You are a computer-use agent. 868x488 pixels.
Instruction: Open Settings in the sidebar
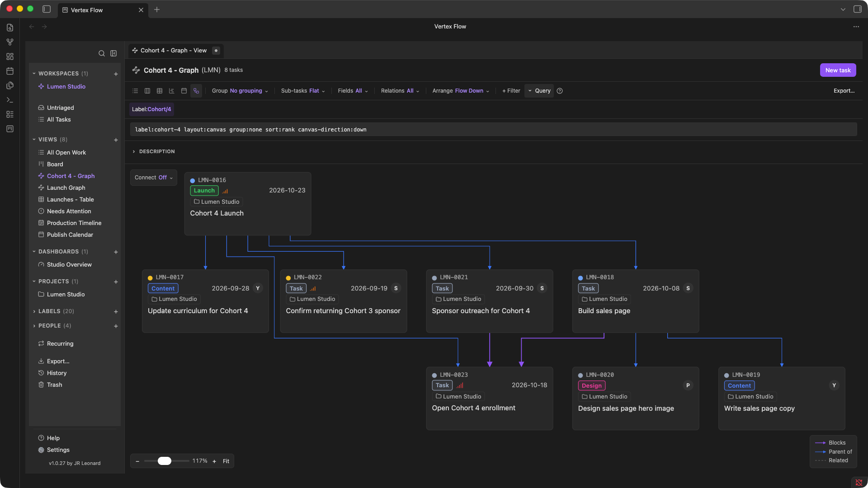[x=58, y=450]
